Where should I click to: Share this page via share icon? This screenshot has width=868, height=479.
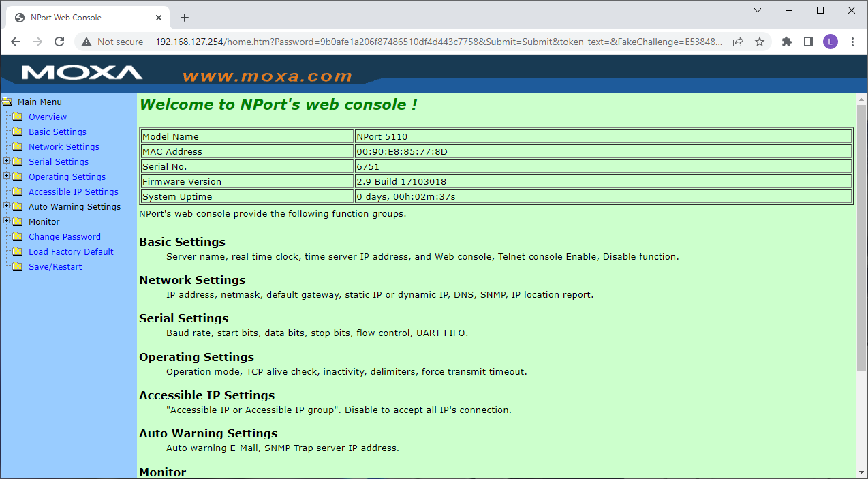pyautogui.click(x=738, y=42)
